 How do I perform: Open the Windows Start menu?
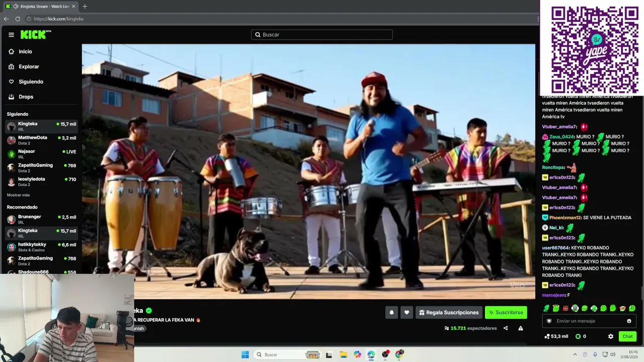(x=245, y=354)
